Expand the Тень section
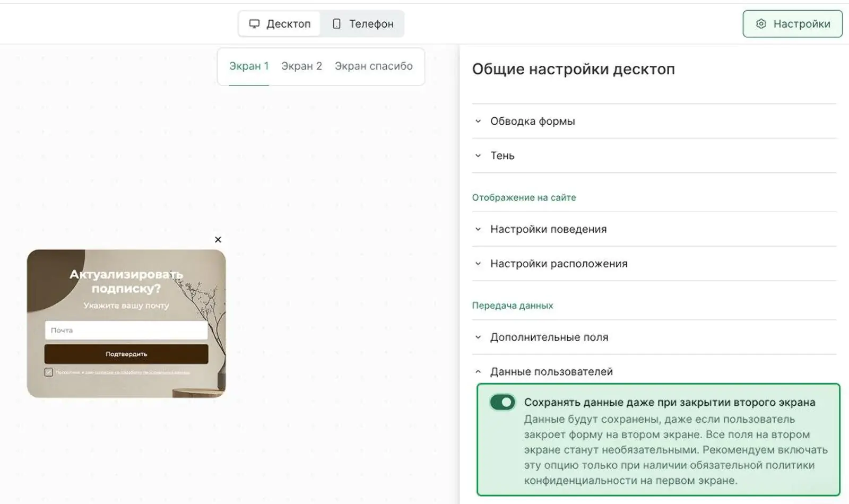The width and height of the screenshot is (849, 504). (x=654, y=155)
